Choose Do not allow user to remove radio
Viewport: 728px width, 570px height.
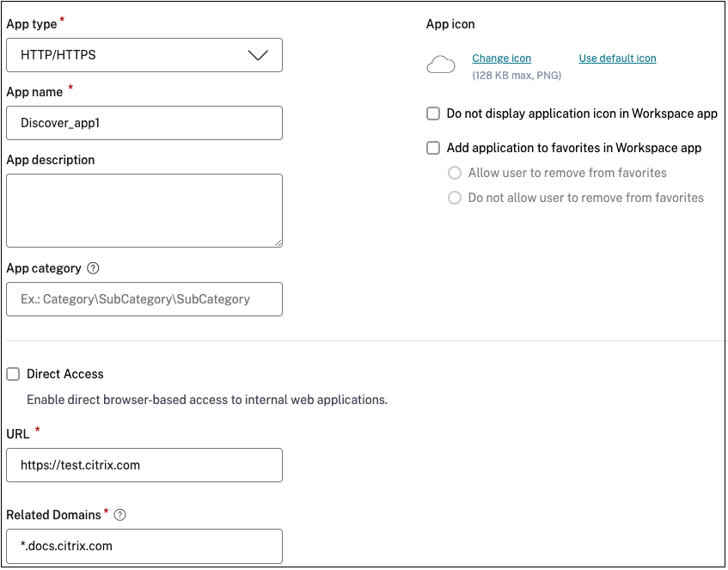coord(455,198)
